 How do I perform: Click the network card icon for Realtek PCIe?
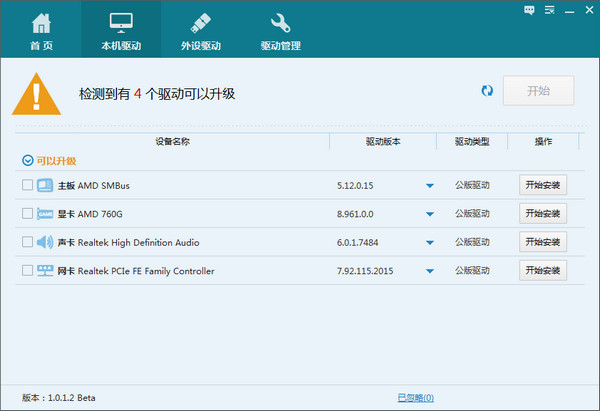click(x=45, y=271)
